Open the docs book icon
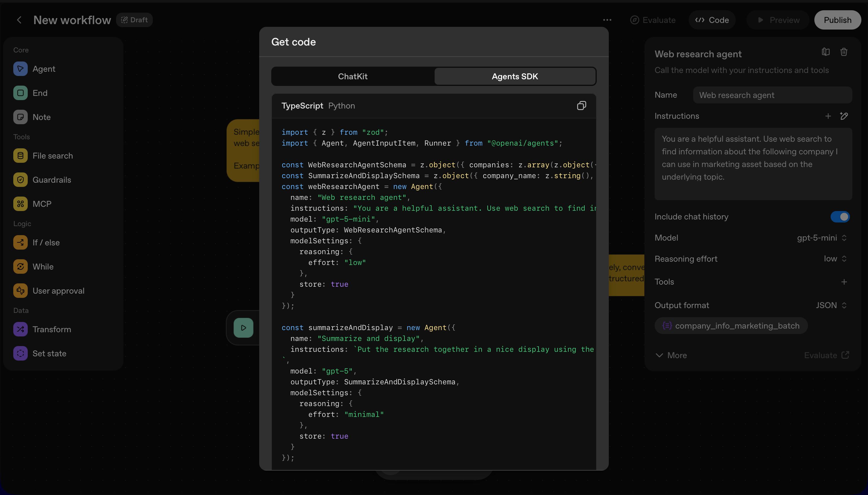 tap(826, 52)
